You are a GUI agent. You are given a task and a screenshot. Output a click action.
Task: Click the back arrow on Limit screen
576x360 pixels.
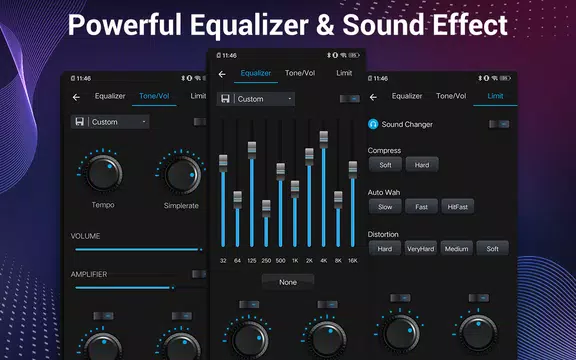click(x=373, y=97)
